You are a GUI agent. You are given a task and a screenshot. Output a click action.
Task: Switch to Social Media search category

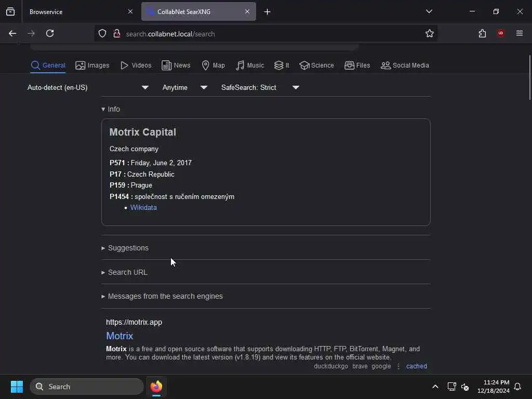[405, 65]
